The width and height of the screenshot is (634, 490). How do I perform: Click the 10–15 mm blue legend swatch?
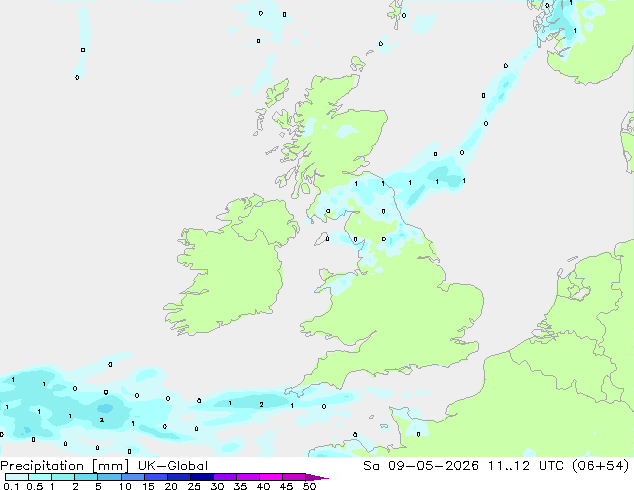coord(133,477)
